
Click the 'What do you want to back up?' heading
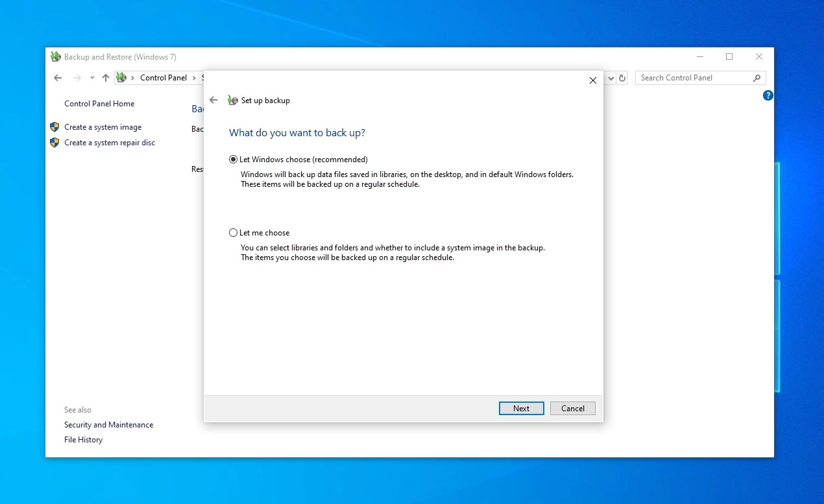click(297, 133)
